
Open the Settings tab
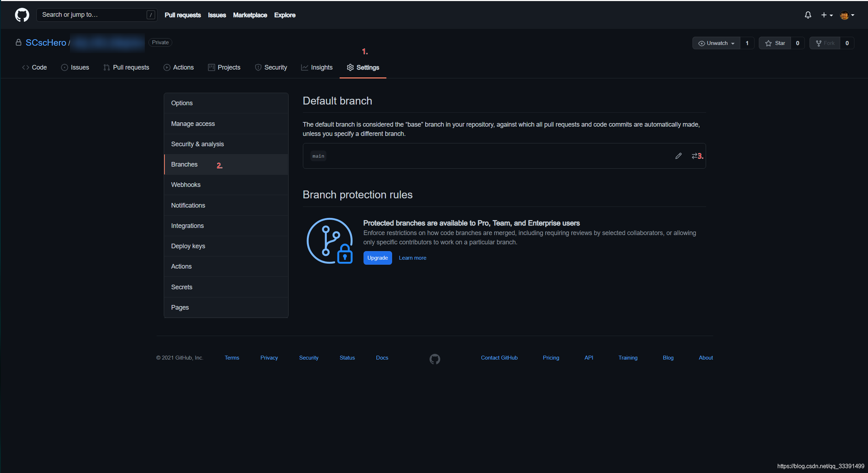[363, 67]
